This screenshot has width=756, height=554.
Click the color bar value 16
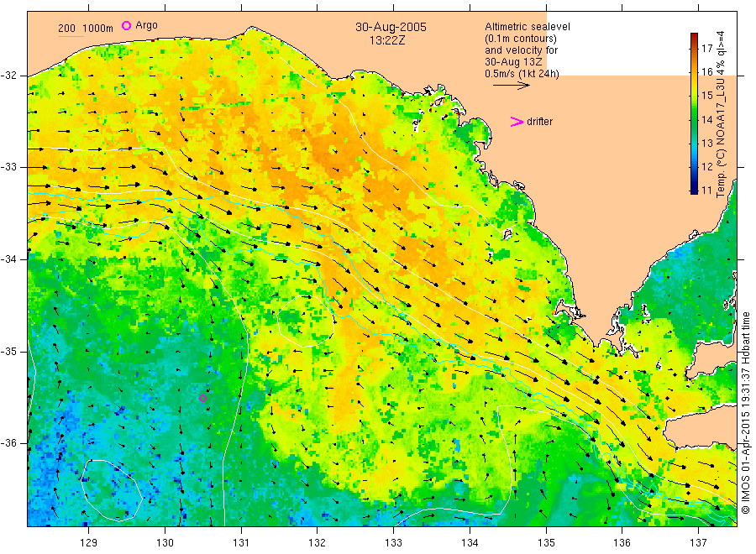[x=706, y=72]
